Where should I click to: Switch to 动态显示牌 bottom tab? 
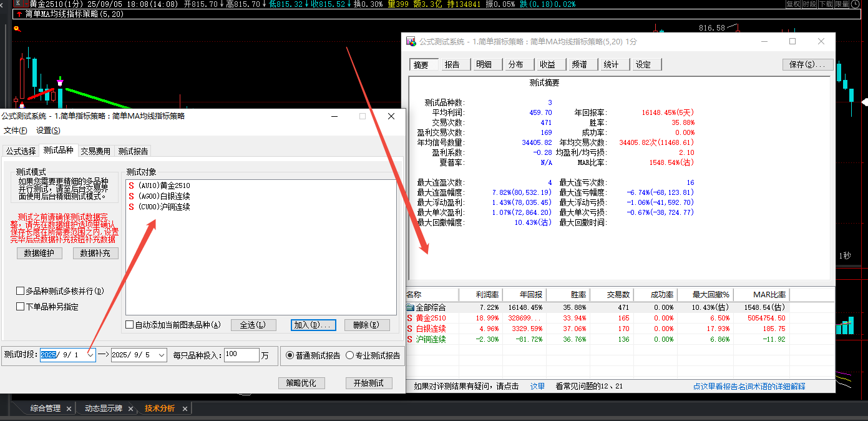click(104, 409)
